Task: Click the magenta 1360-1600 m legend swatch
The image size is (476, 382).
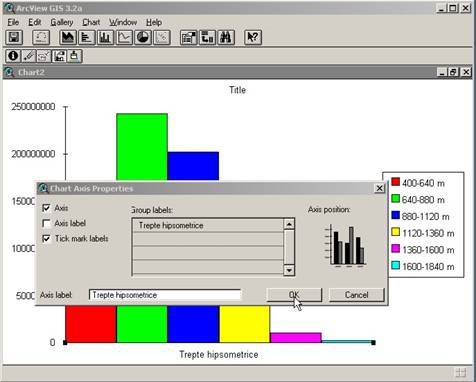Action: point(395,249)
